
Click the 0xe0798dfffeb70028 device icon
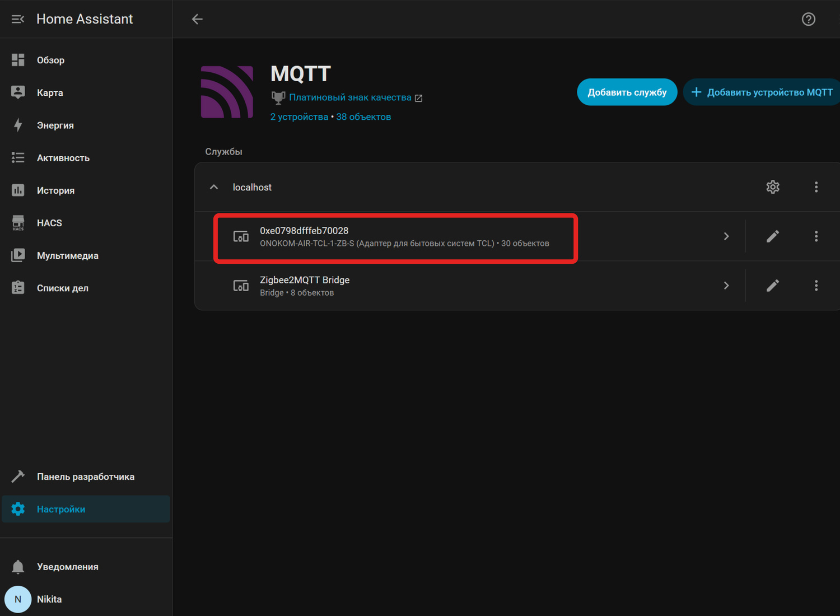241,236
